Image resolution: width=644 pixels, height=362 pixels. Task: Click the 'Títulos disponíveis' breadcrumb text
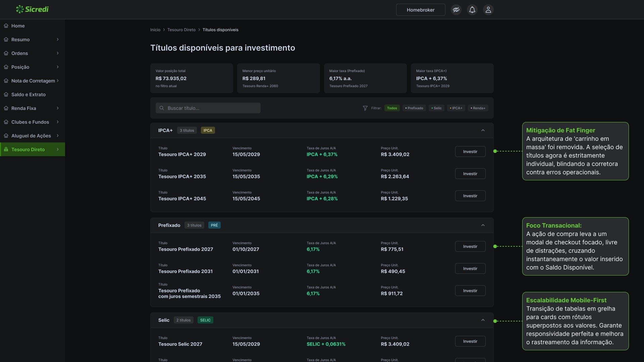pyautogui.click(x=220, y=30)
